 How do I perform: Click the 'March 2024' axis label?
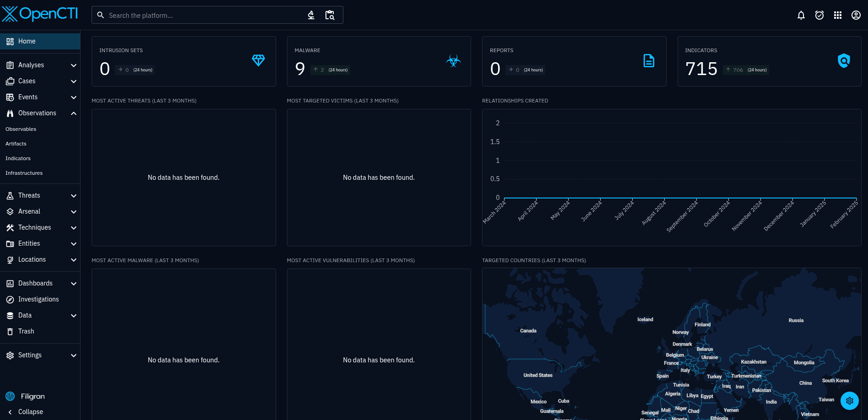pos(494,212)
